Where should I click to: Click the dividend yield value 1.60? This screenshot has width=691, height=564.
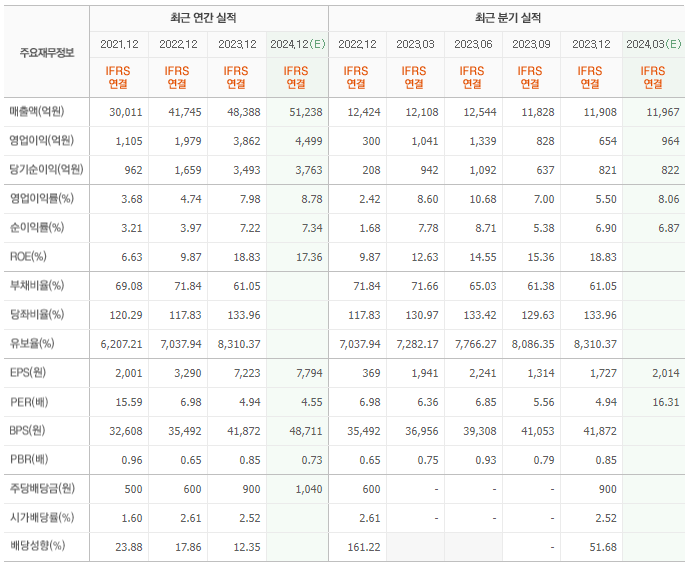pyautogui.click(x=132, y=518)
